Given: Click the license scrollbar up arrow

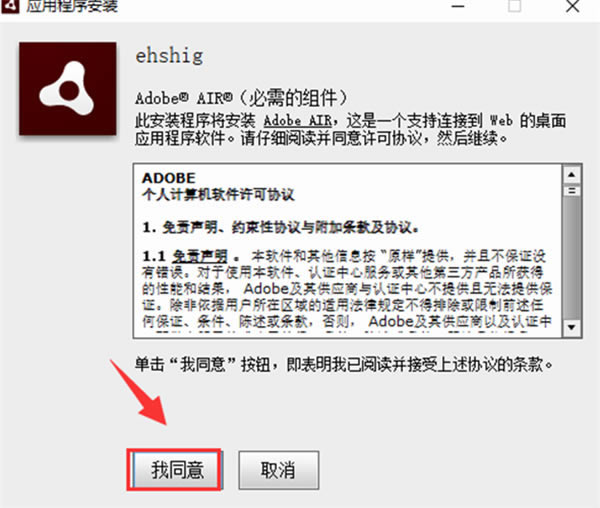Looking at the screenshot, I should pyautogui.click(x=572, y=175).
